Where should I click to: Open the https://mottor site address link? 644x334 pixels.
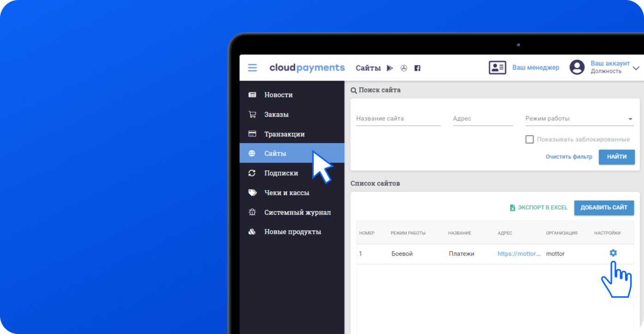point(519,254)
